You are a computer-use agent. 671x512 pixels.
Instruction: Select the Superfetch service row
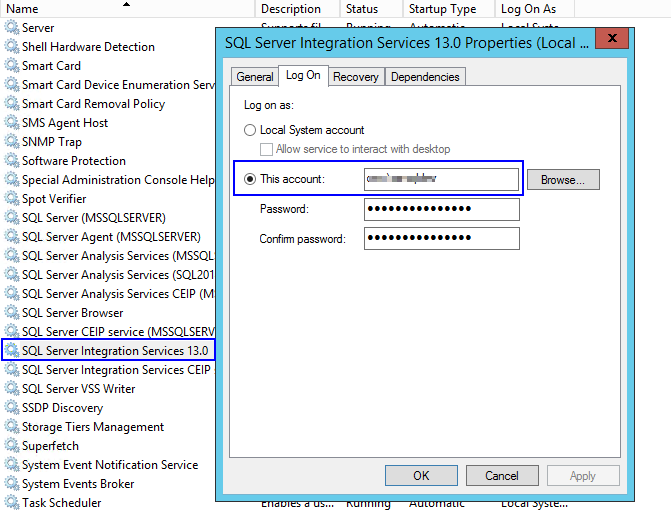[109, 446]
